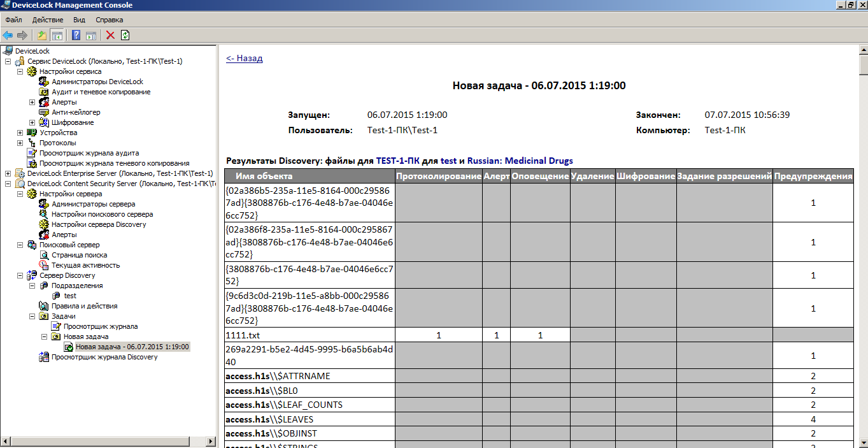The image size is (868, 448).
Task: Click the red X Delete toolbar icon
Action: pos(110,35)
